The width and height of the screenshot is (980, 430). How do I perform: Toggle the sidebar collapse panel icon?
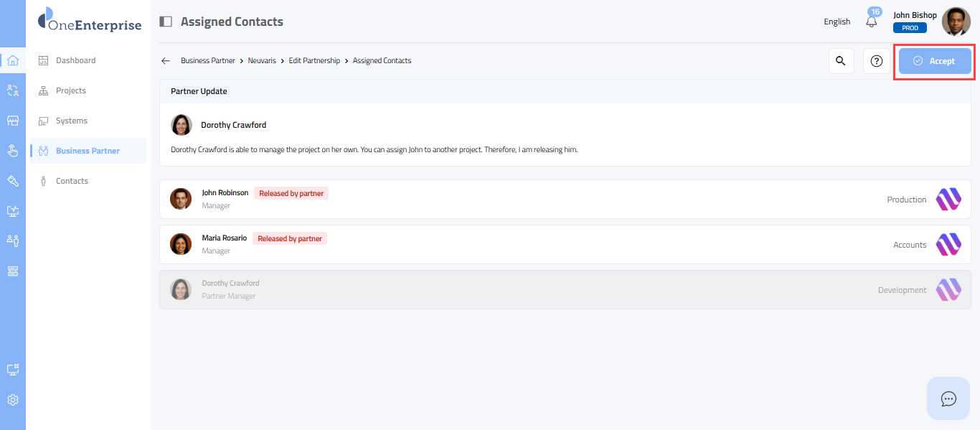(x=166, y=22)
